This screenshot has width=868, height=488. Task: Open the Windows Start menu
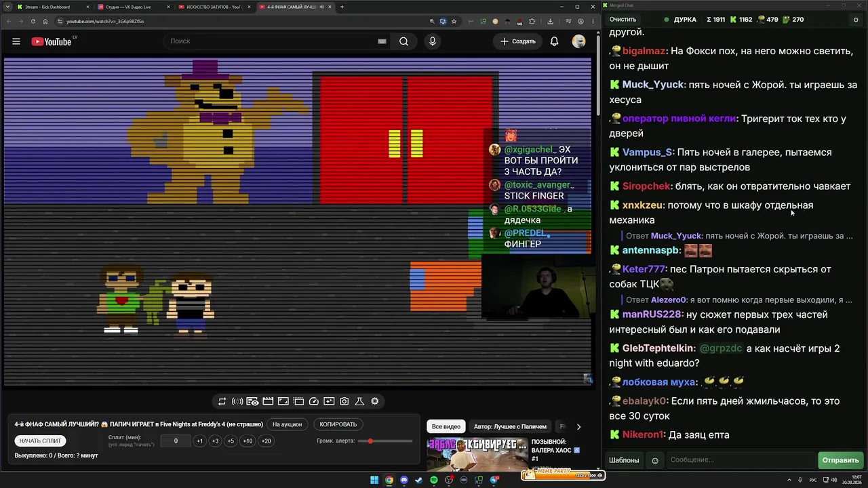pyautogui.click(x=374, y=481)
